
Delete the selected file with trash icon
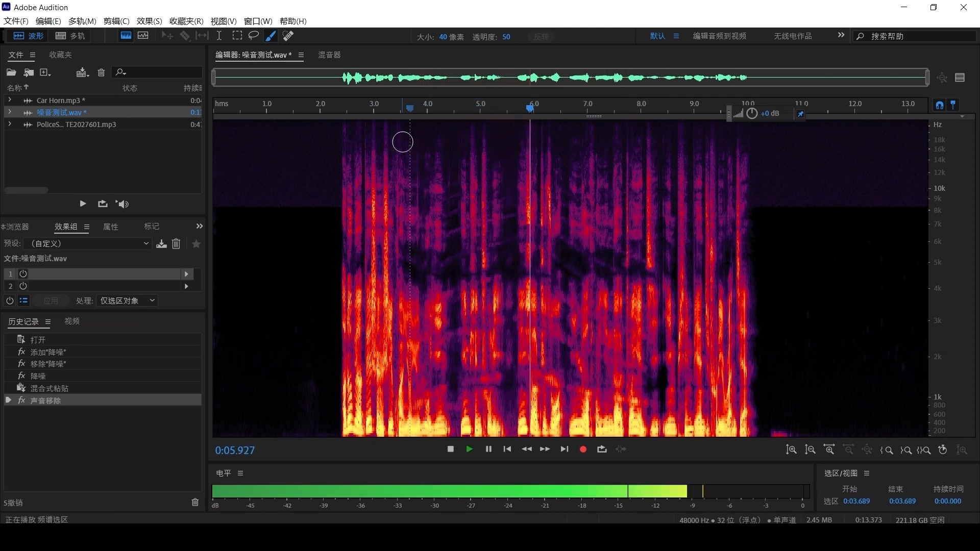101,72
